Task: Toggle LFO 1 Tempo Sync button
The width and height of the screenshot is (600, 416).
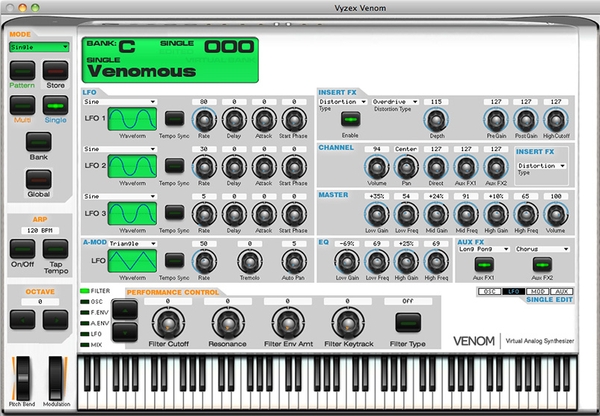Action: coord(174,119)
